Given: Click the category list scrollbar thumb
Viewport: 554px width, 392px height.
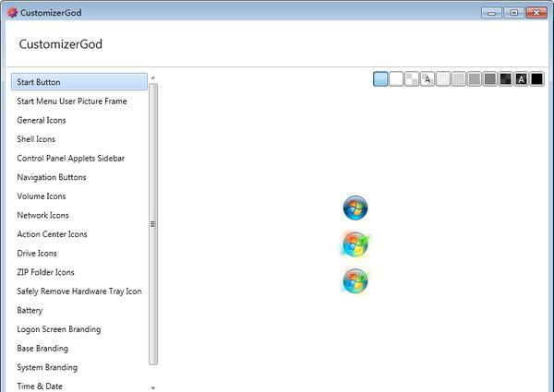Looking at the screenshot, I should tap(153, 224).
